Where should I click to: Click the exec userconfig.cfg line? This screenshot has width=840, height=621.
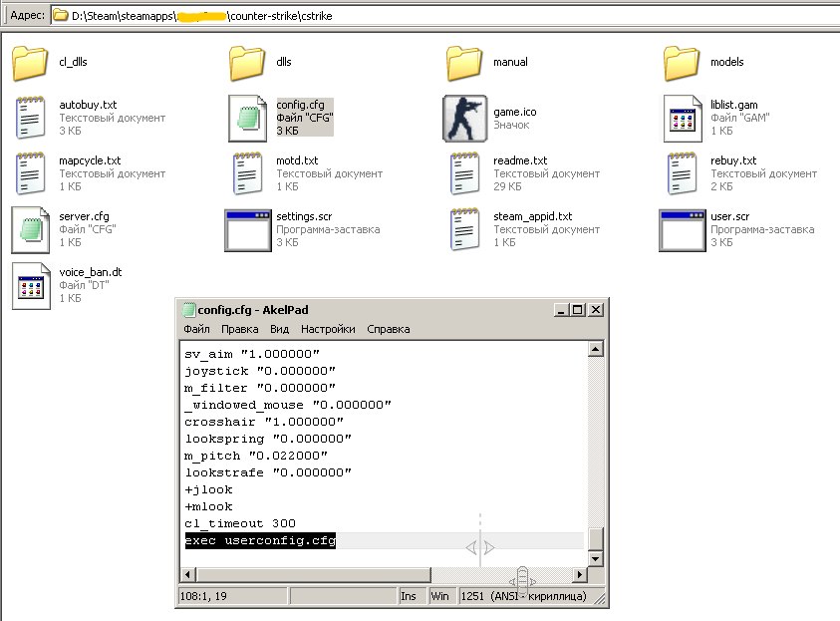(261, 541)
